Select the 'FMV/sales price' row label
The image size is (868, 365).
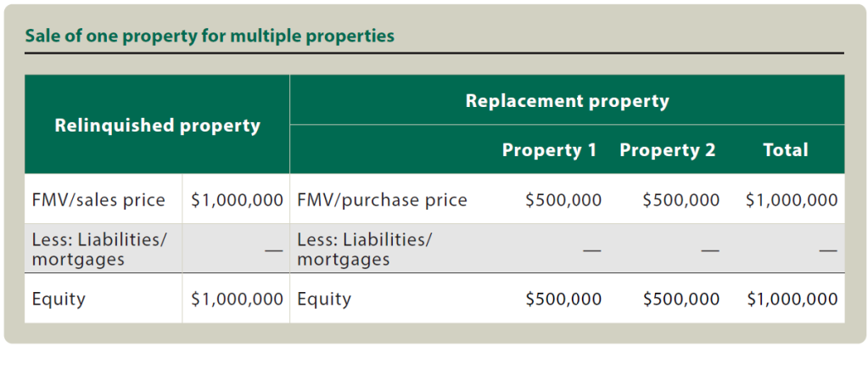click(98, 200)
